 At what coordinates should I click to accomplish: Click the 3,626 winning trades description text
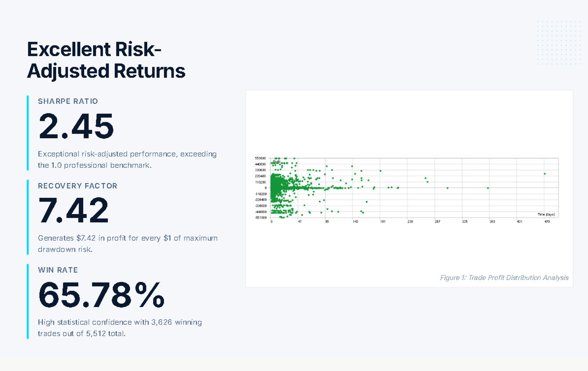point(120,328)
